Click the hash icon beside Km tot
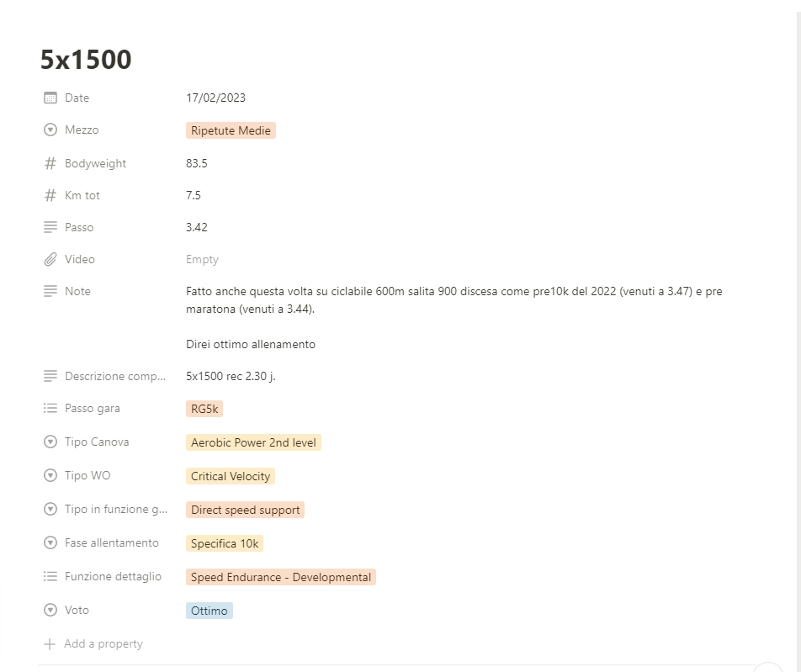Viewport: 801px width, 672px height. coord(50,195)
